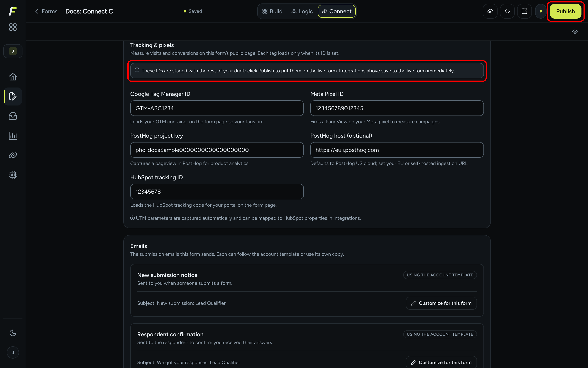
Task: Select the Connect tab
Action: [336, 11]
